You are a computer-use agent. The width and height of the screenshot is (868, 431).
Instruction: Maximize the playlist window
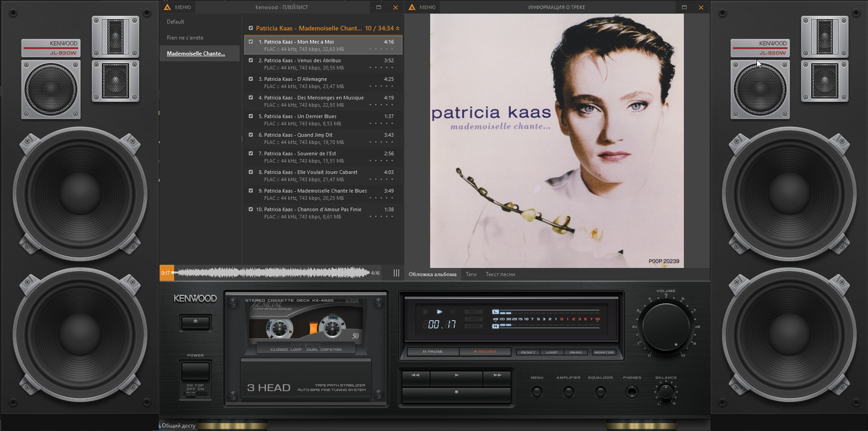(x=379, y=7)
